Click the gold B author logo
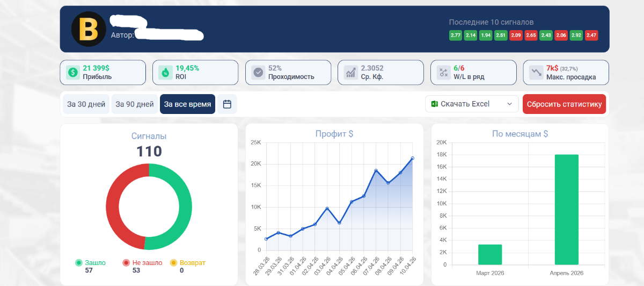 [x=89, y=29]
